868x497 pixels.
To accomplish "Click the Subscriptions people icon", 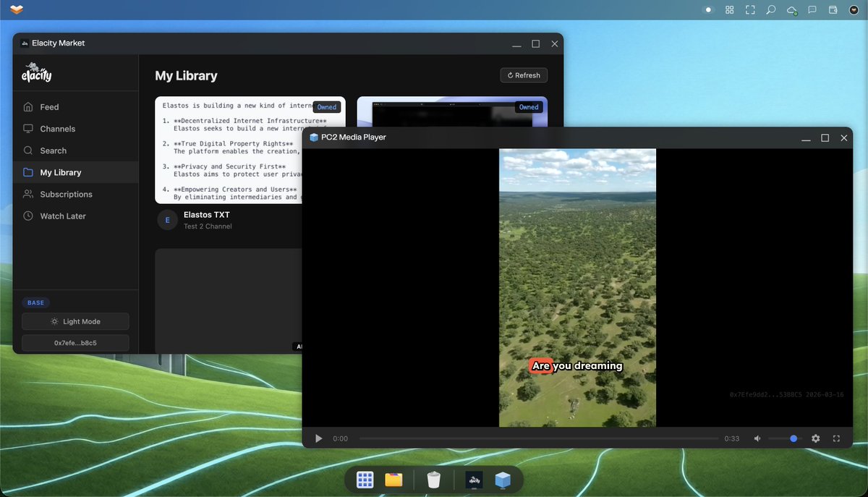I will (x=28, y=194).
